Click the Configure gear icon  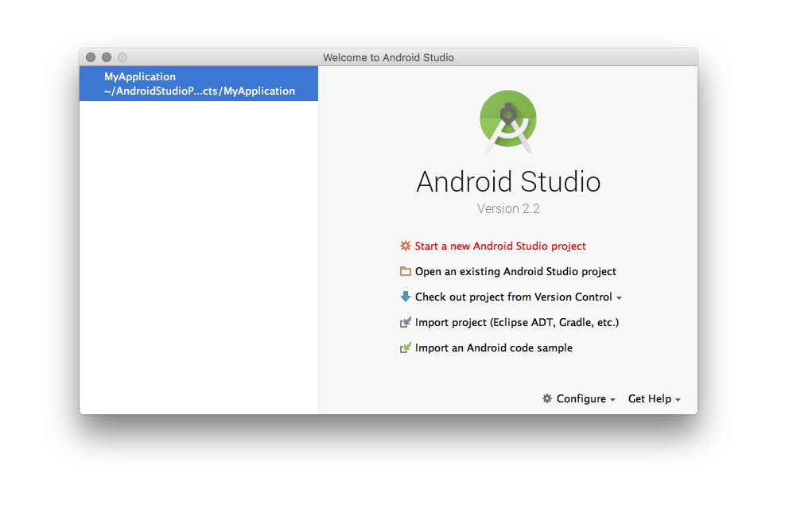point(547,398)
